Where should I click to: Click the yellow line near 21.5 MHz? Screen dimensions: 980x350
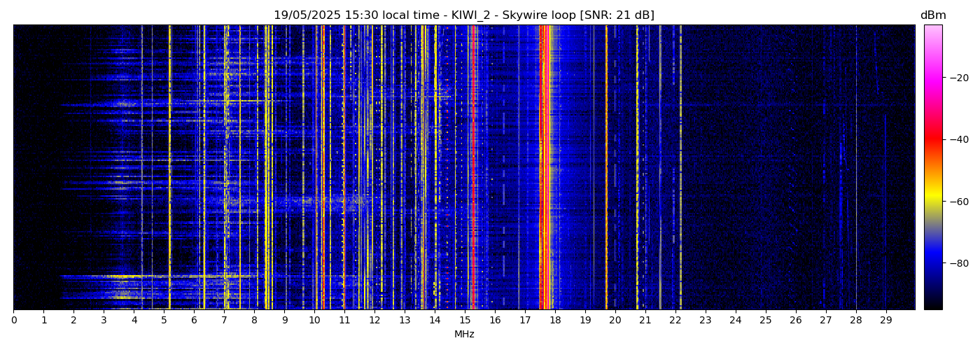[660, 168]
